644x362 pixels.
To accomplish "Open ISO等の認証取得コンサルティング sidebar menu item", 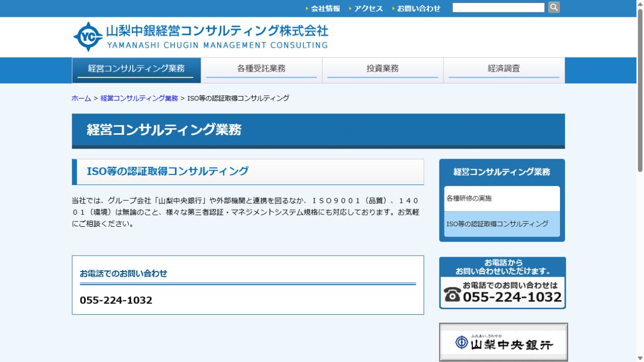I will (x=502, y=224).
